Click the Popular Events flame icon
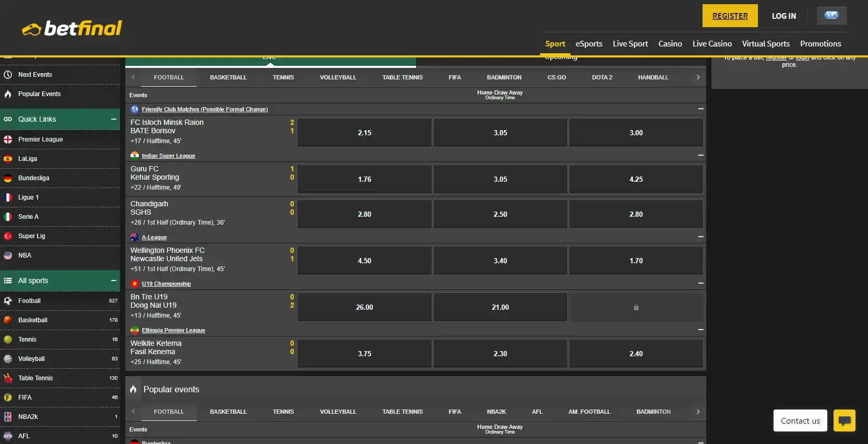 click(8, 94)
